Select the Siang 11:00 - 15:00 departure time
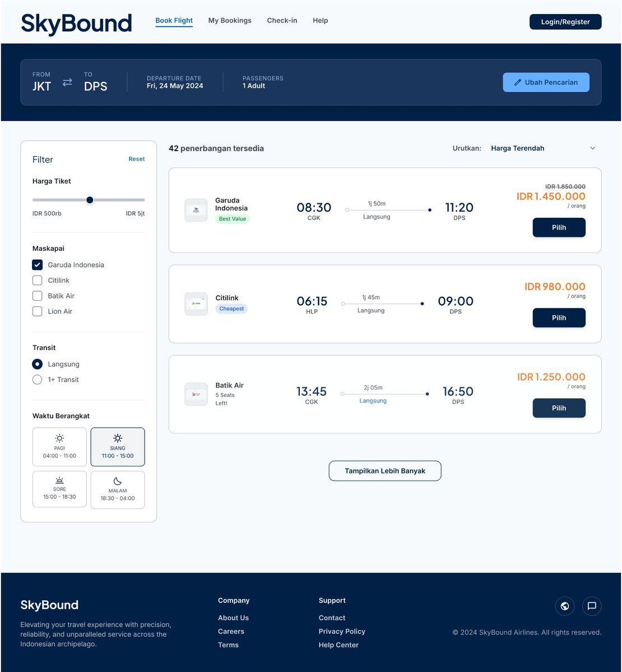This screenshot has width=622, height=672. 118,447
